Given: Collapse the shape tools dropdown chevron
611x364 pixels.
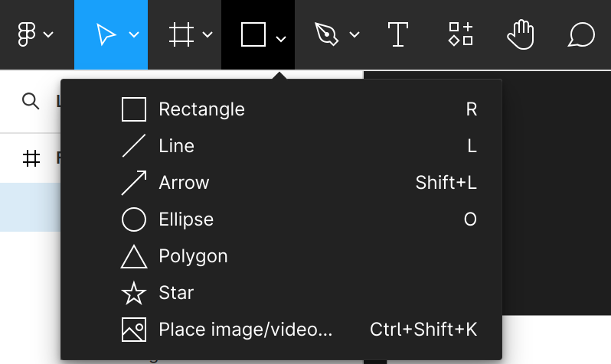Looking at the screenshot, I should click(281, 38).
